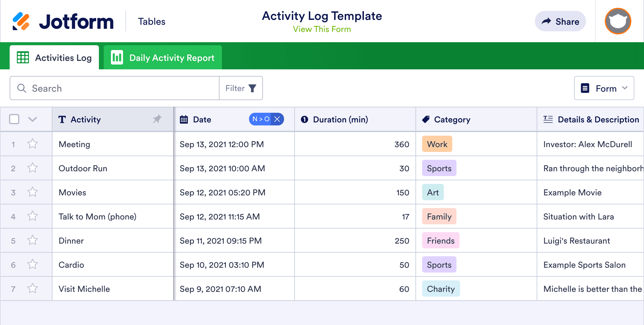
Task: Switch to the Daily Activity Report tab
Action: click(163, 57)
